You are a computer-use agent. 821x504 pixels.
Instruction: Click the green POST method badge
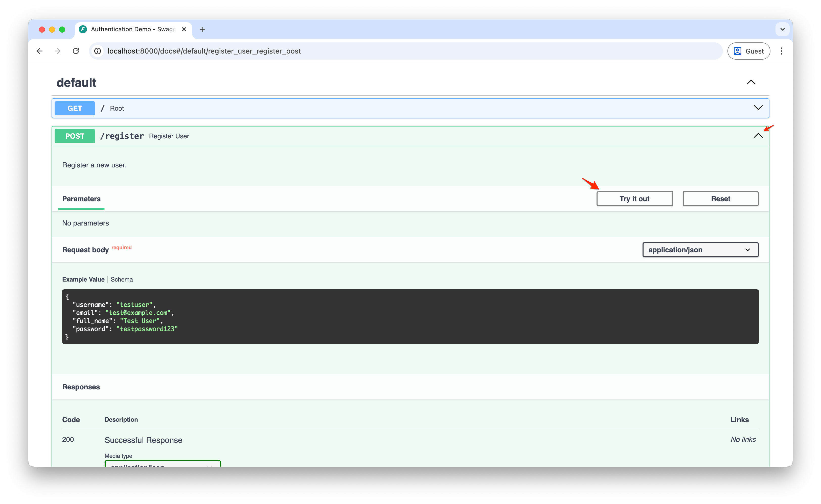[75, 136]
